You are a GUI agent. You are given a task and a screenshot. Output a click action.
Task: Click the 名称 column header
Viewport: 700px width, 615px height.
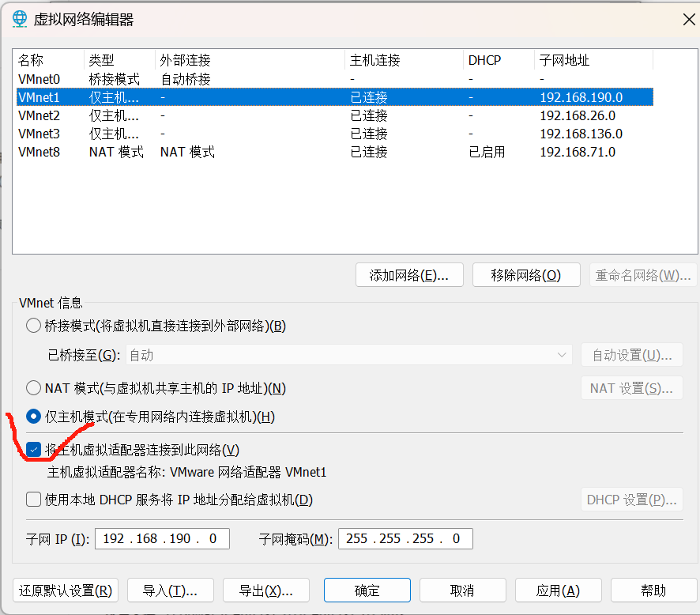(x=50, y=60)
